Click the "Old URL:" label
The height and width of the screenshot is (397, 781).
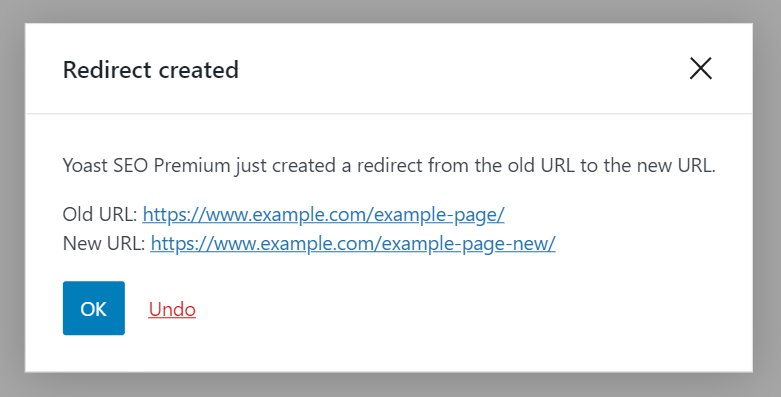pyautogui.click(x=100, y=215)
